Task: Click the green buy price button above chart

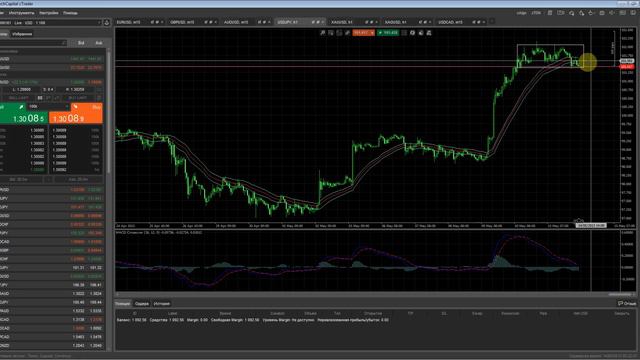Action: tap(388, 33)
